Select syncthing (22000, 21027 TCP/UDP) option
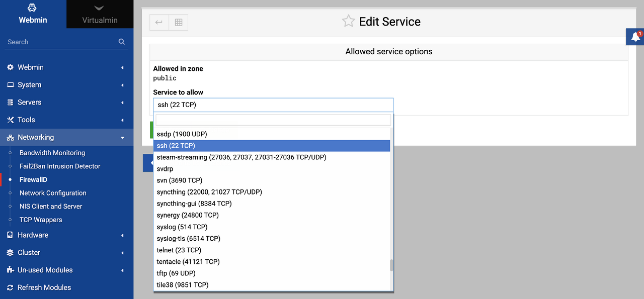The width and height of the screenshot is (644, 299). coord(272,192)
